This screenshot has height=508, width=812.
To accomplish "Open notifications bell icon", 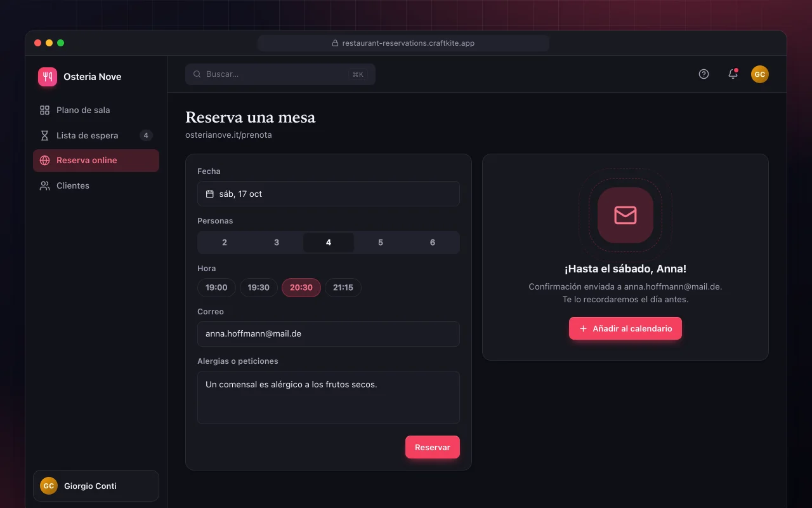I will click(733, 74).
